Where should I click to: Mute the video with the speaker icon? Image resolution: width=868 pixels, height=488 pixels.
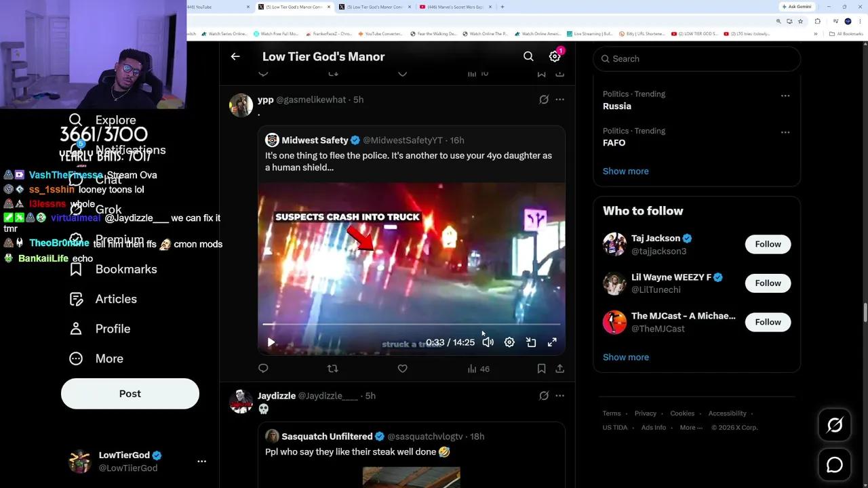pos(488,343)
